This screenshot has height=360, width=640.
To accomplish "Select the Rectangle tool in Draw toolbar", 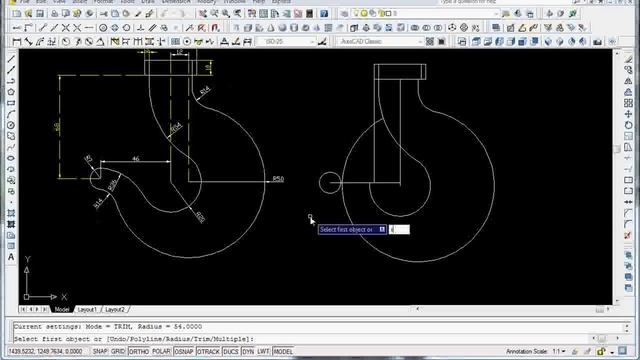I will (x=11, y=103).
